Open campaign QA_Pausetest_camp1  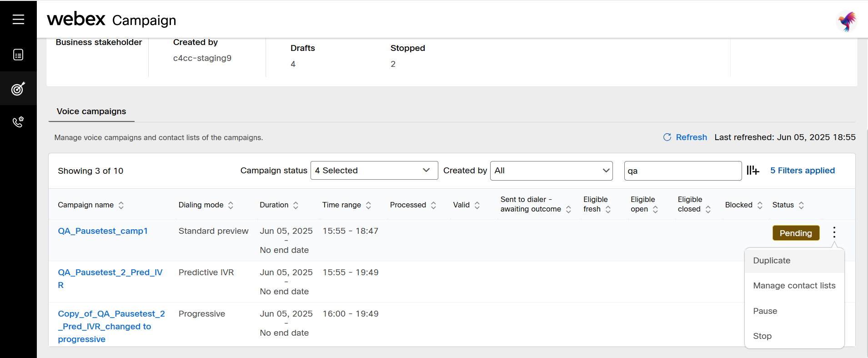(x=103, y=231)
